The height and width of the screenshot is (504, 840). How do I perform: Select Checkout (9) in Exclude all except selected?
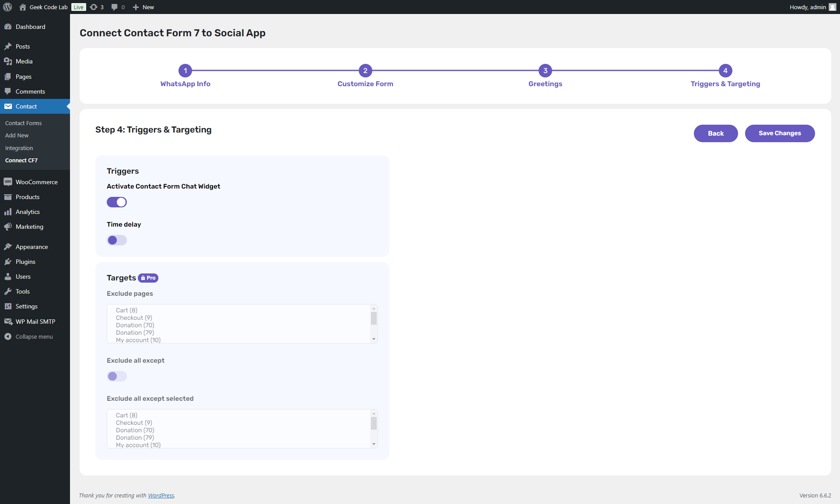134,423
